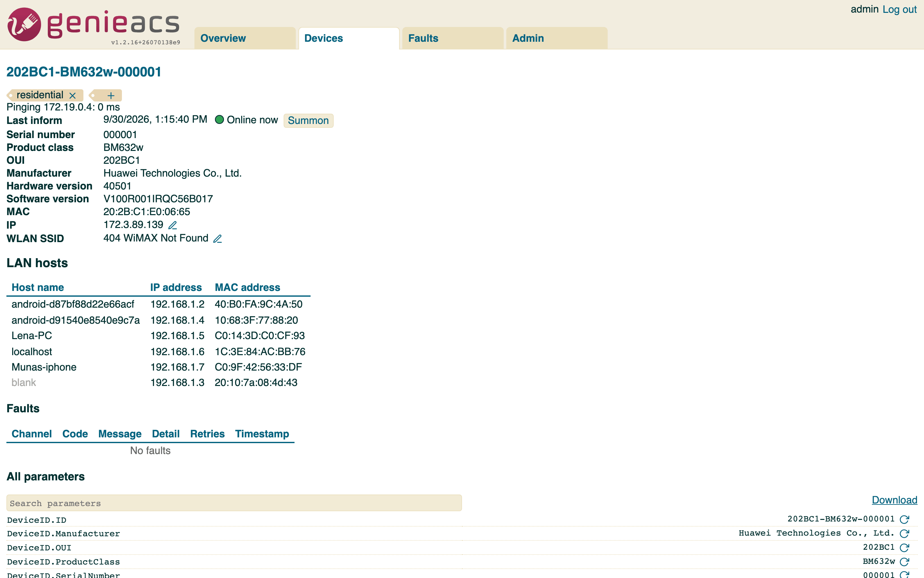This screenshot has width=924, height=578.
Task: Click the residential tag label
Action: coord(40,95)
